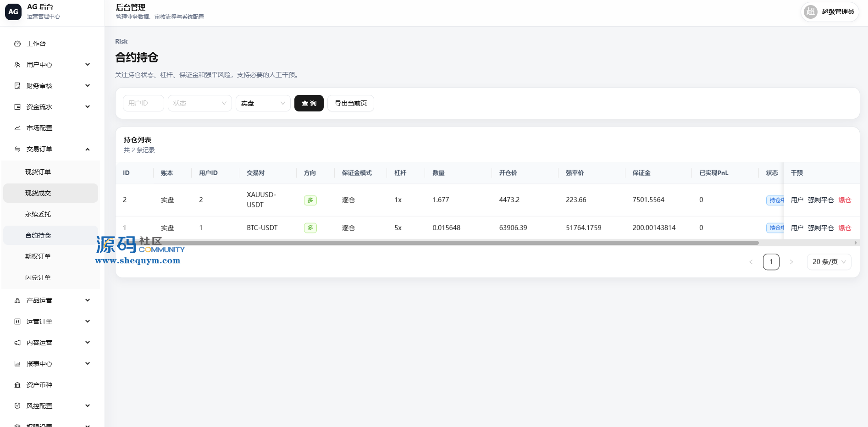
Task: Click 强制平仓 for BTC-USDT position
Action: coord(821,228)
